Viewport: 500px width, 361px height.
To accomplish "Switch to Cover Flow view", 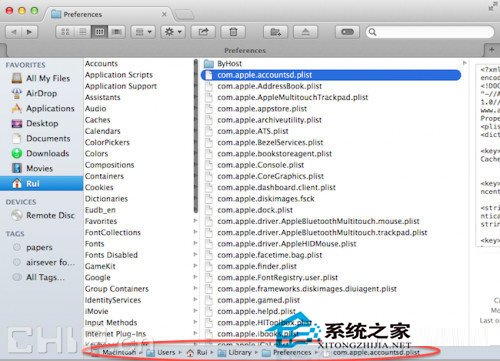I will pos(116,32).
